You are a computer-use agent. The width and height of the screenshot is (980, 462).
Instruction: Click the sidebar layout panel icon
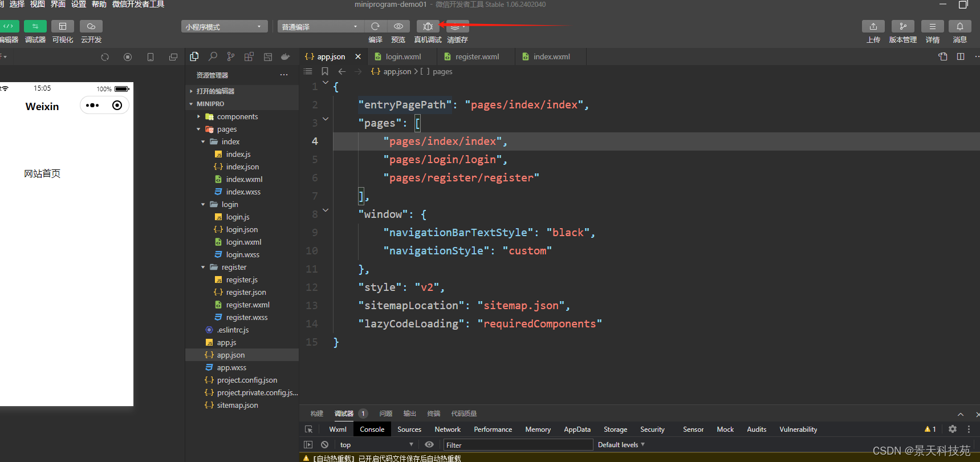coord(268,56)
